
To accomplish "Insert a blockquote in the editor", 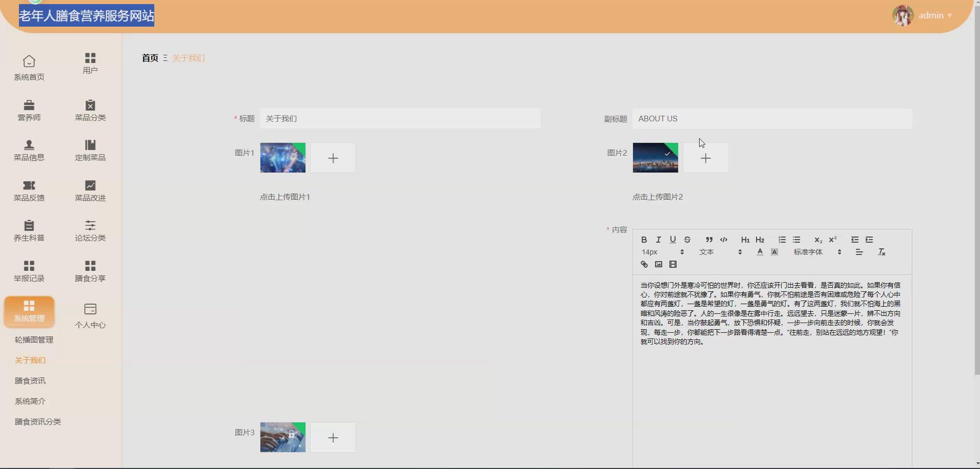I will tap(709, 240).
